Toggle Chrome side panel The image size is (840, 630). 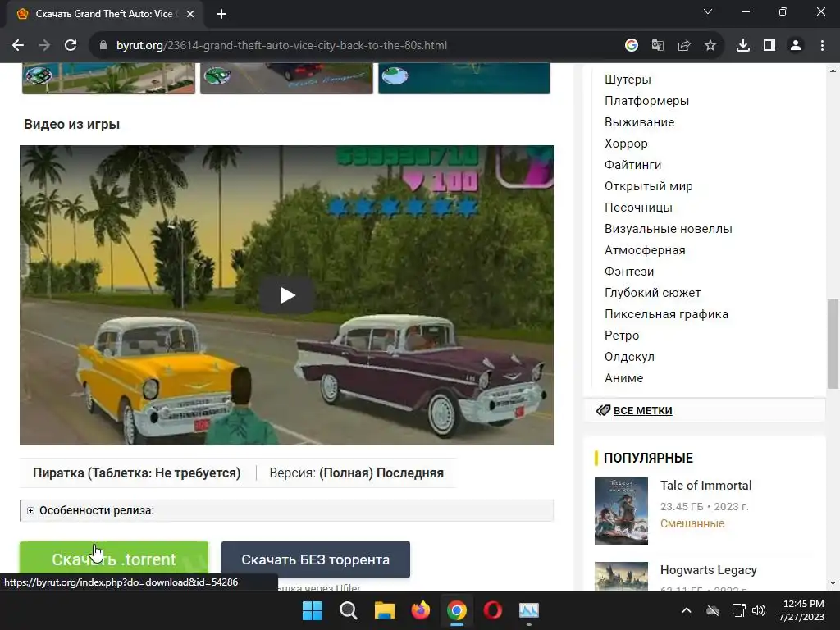click(769, 46)
